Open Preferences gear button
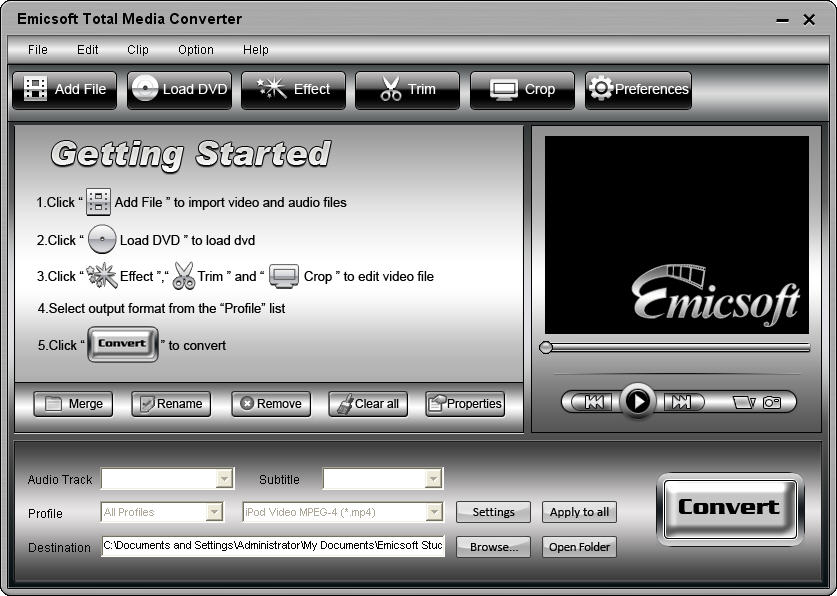 638,90
